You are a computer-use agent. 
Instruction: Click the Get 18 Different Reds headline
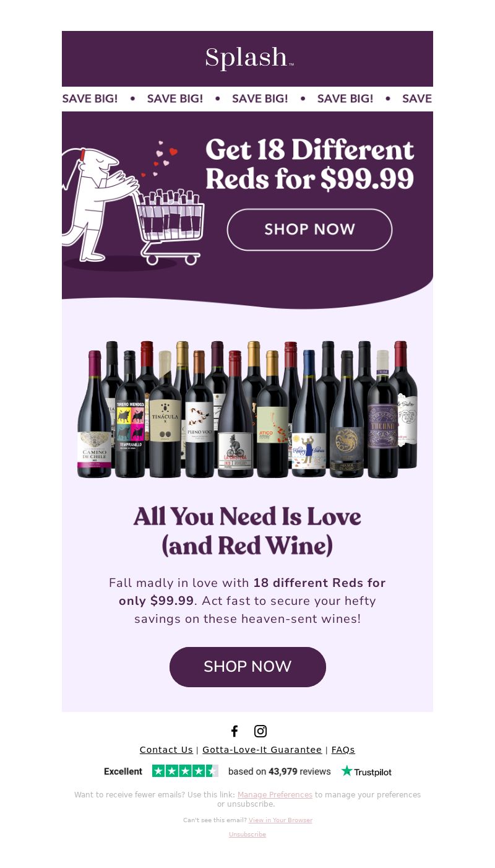click(x=309, y=164)
